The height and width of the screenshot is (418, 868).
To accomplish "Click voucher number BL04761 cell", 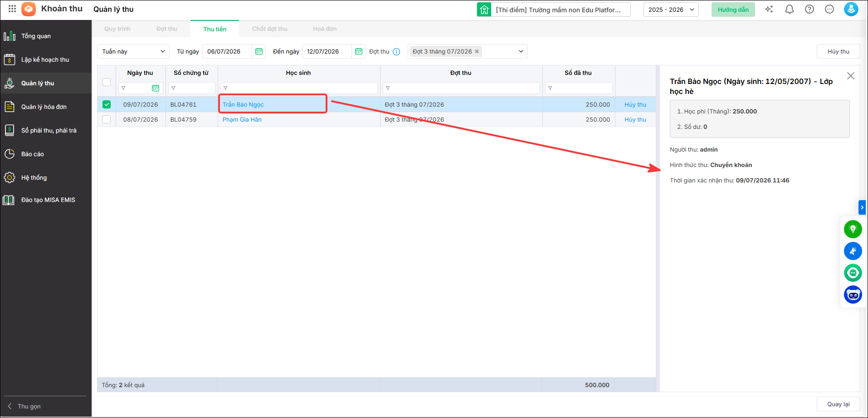I will 183,104.
